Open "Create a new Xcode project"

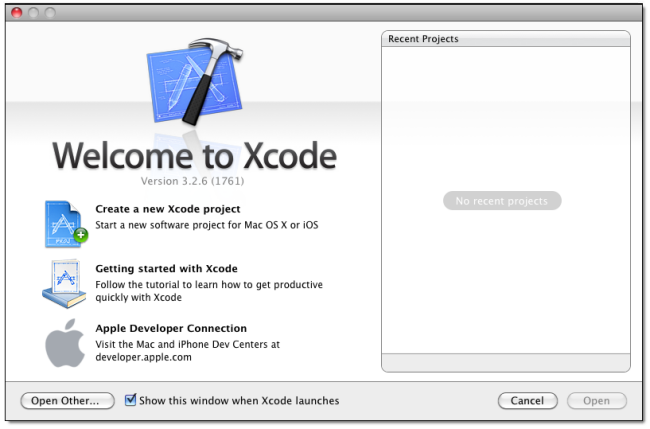tap(168, 209)
